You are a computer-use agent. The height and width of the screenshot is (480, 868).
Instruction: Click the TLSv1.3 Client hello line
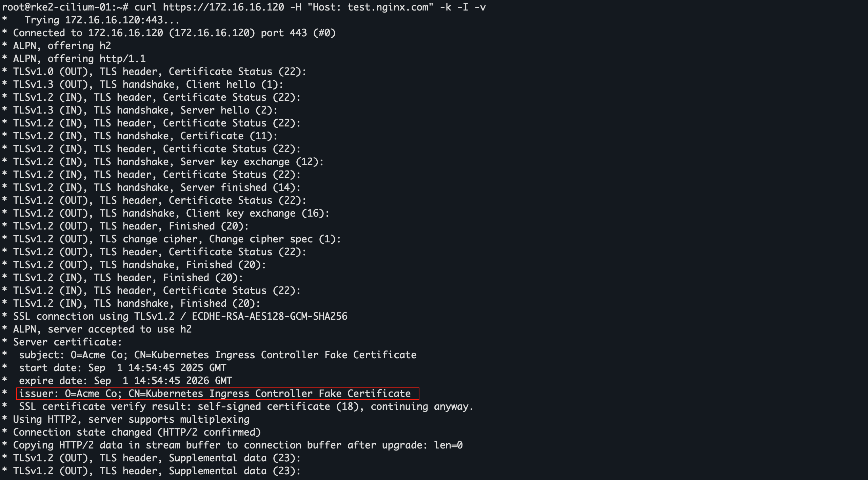[148, 84]
